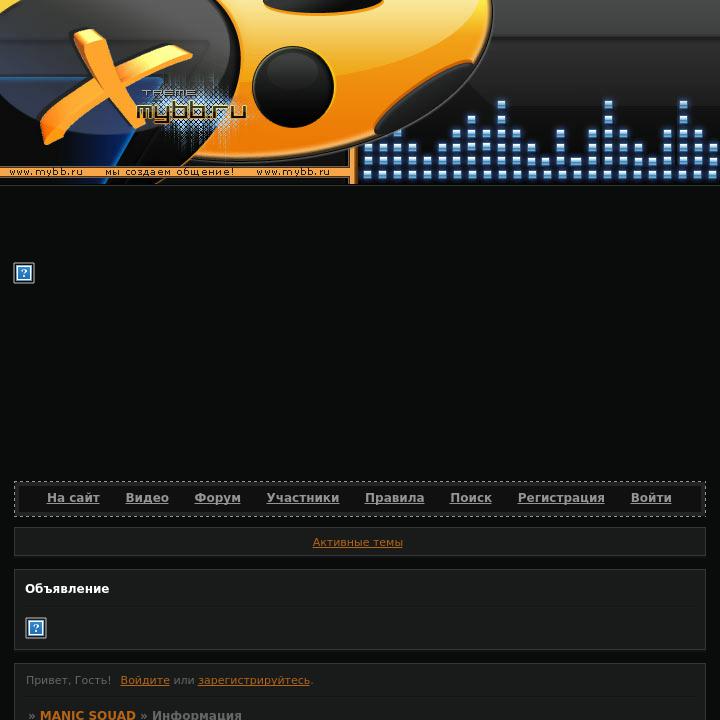Image resolution: width=720 pixels, height=720 pixels.
Task: View the Правила page
Action: point(394,498)
